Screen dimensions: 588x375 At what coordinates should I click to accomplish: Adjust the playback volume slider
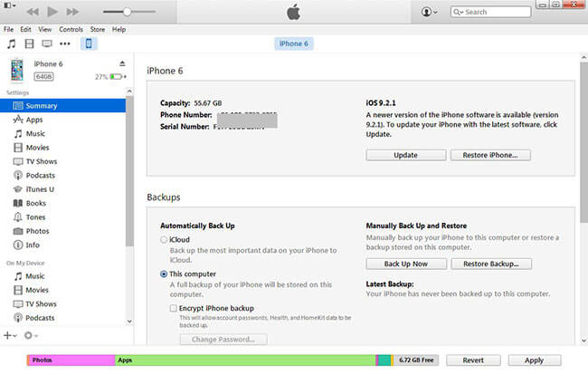click(x=129, y=12)
